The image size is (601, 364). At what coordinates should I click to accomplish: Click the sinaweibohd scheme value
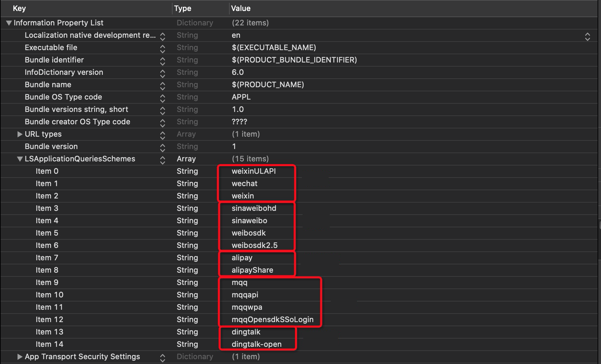(x=254, y=208)
